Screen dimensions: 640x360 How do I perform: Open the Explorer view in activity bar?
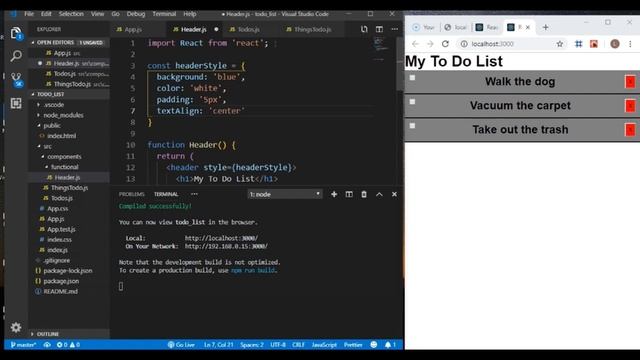(x=16, y=33)
